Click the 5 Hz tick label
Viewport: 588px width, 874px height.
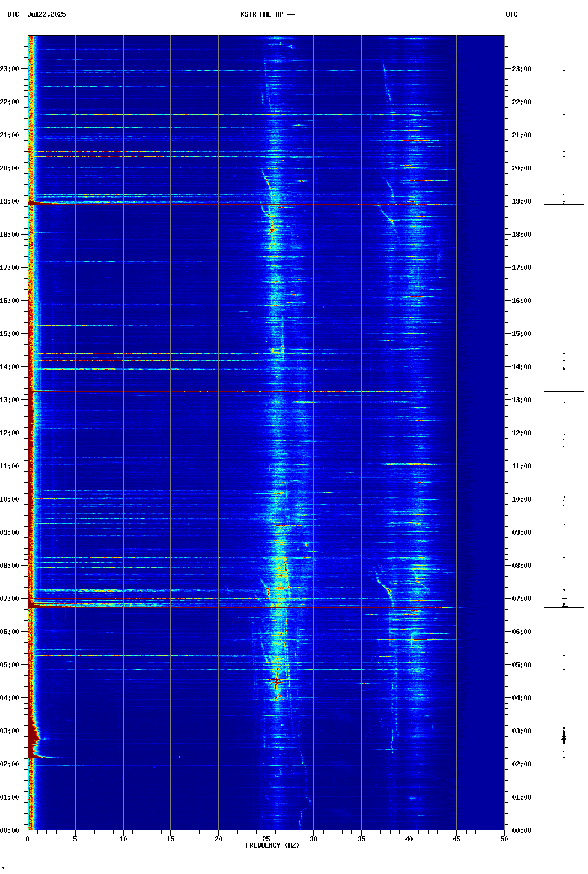click(75, 839)
